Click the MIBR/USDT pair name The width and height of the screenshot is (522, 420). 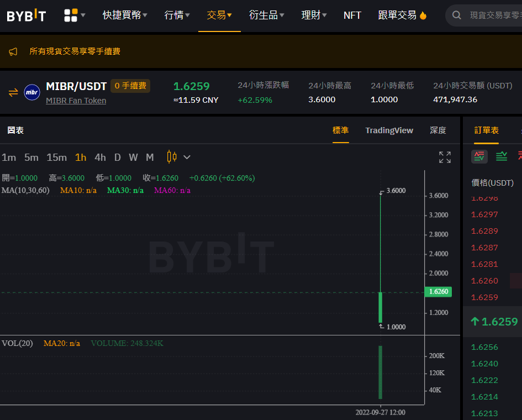point(76,86)
